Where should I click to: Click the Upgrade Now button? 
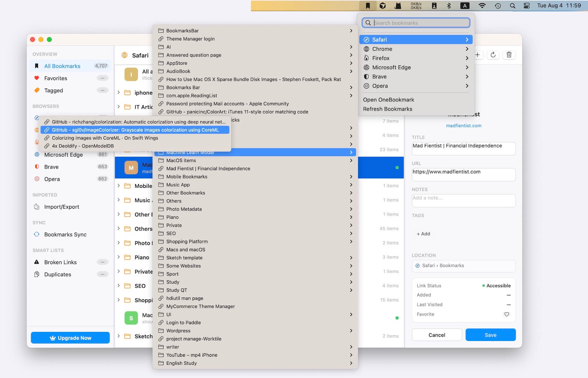70,338
